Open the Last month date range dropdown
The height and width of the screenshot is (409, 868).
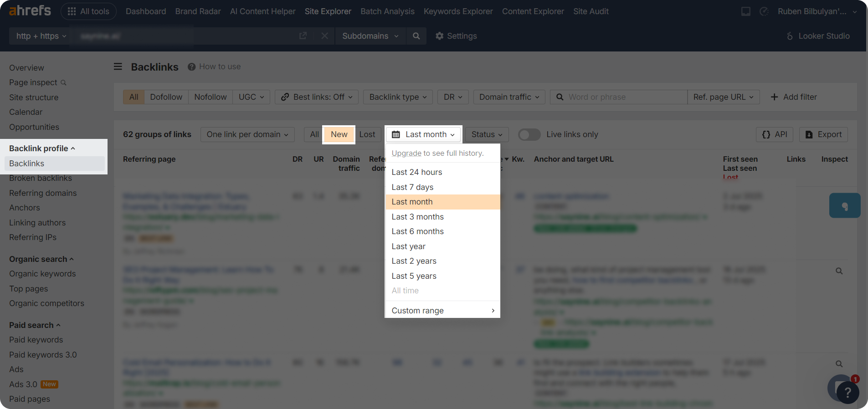[x=423, y=134]
